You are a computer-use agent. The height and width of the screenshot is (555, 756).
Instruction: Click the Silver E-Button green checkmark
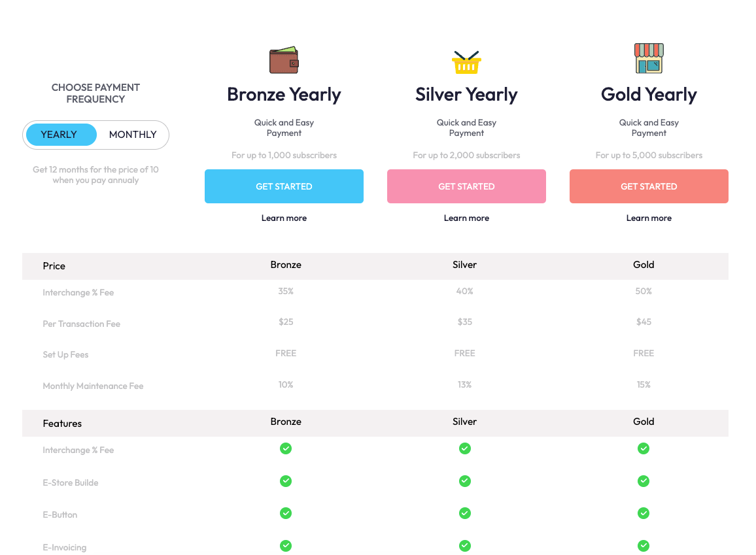[x=465, y=513]
